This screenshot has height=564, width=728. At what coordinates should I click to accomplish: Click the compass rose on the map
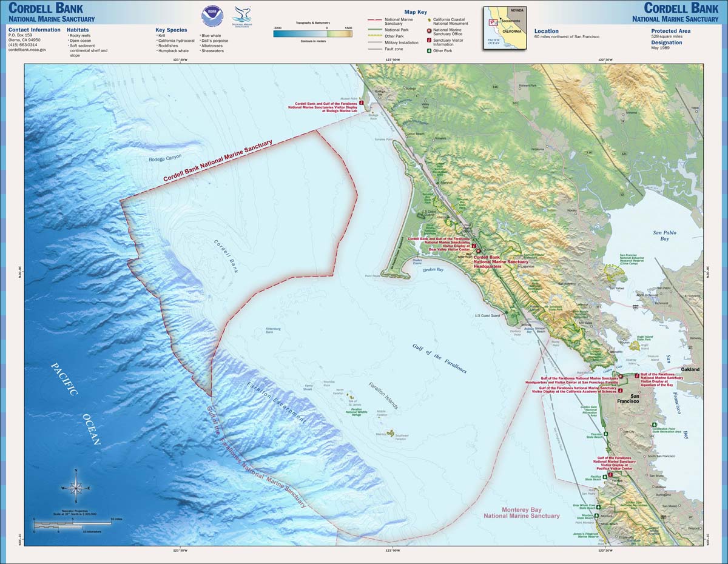pos(76,487)
